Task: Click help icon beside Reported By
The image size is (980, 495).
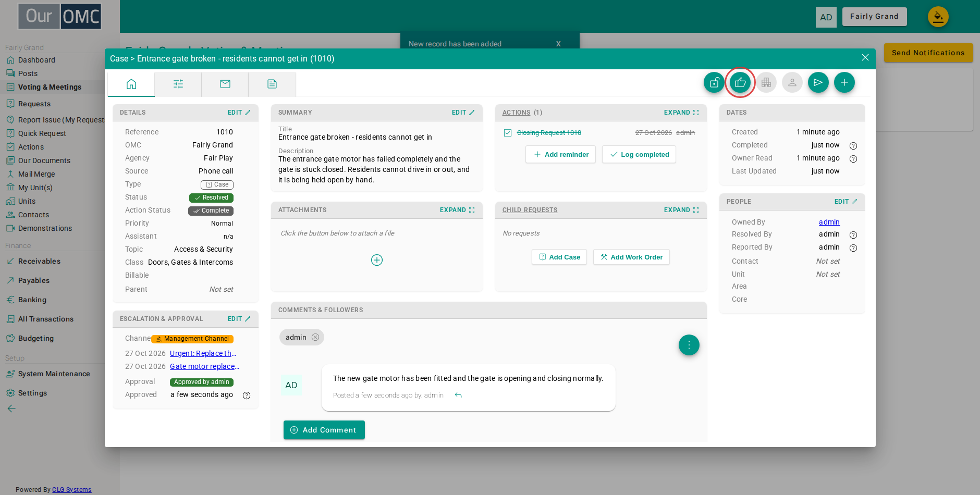Action: (x=853, y=248)
